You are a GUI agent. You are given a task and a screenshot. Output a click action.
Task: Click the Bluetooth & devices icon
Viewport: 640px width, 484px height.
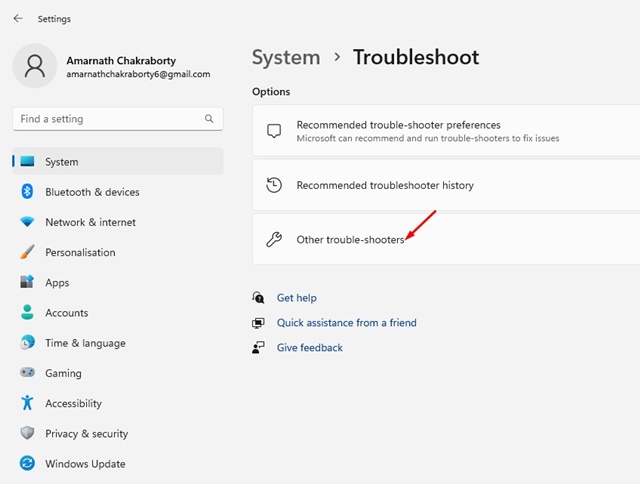click(x=27, y=192)
